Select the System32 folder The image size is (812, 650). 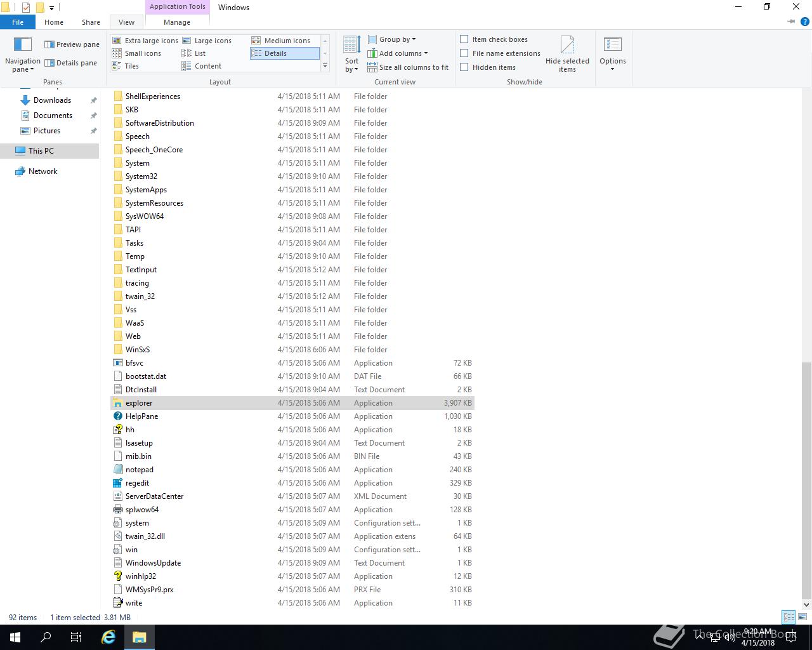[292, 176]
